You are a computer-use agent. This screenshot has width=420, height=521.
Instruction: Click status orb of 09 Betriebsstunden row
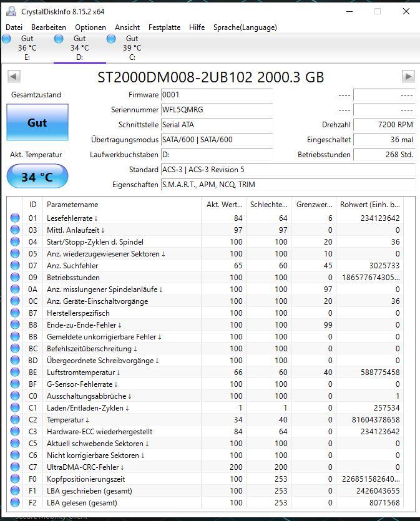15,277
